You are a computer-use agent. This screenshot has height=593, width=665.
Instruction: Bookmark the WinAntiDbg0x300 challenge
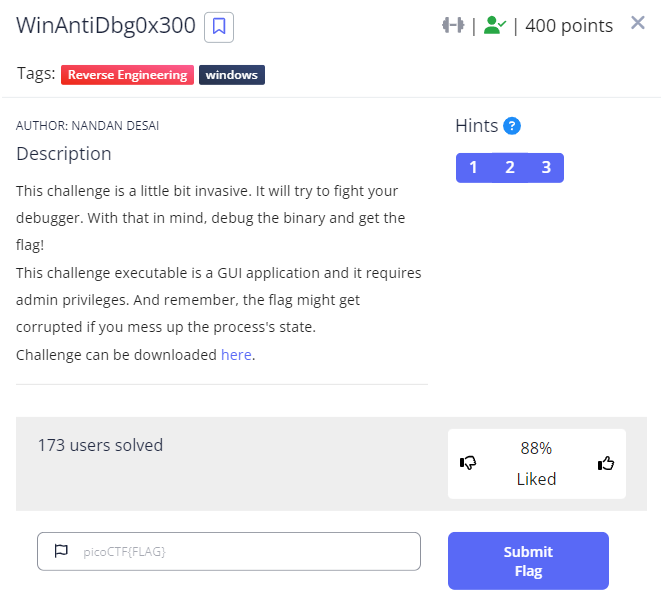tap(218, 27)
